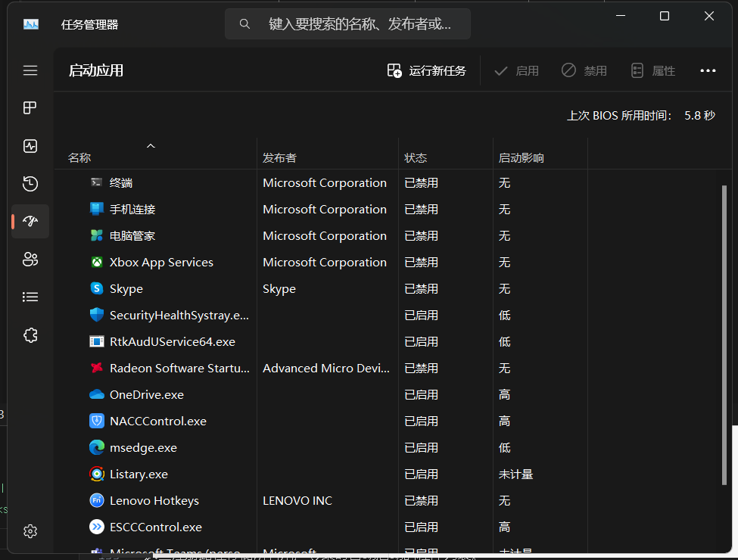
Task: Click the vertical scrollbar of the list
Action: [724, 341]
